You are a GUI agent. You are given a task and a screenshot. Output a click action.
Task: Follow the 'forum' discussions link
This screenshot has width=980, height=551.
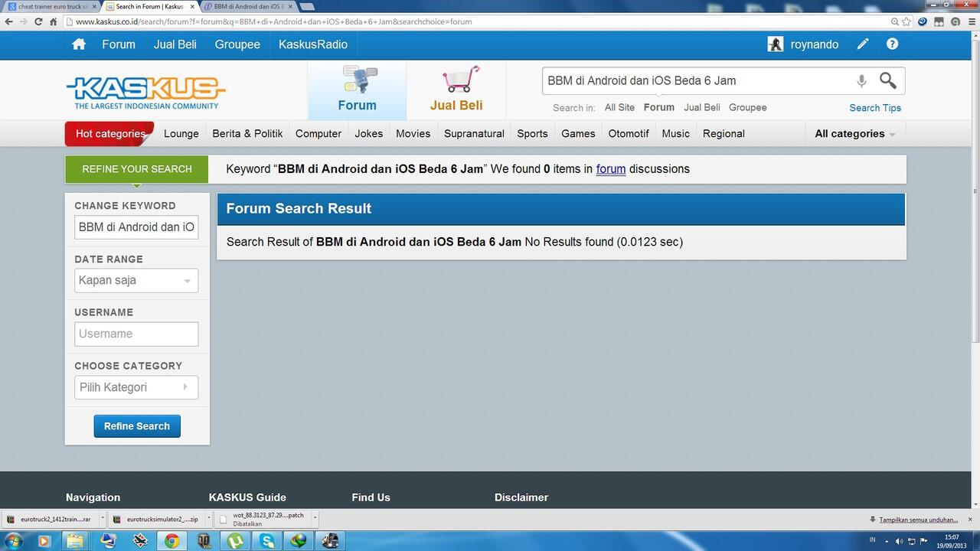point(611,169)
